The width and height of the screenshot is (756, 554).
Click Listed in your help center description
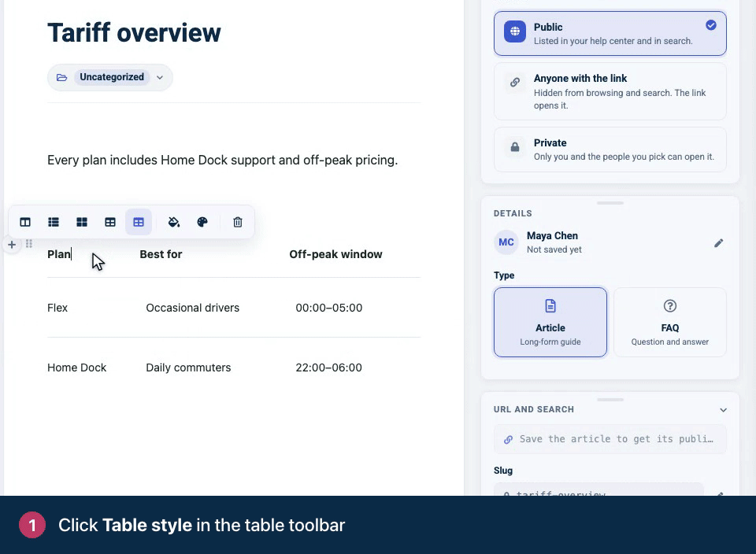pos(613,41)
